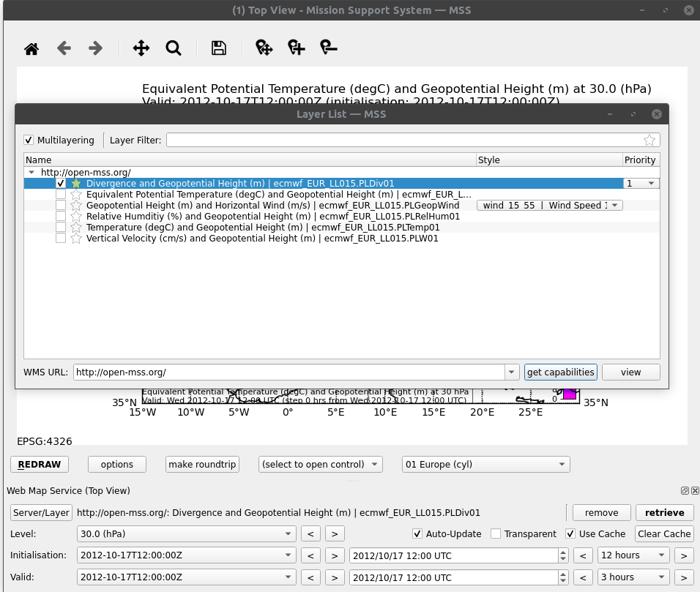
Task: Disable the Multilayering checkbox
Action: (29, 140)
